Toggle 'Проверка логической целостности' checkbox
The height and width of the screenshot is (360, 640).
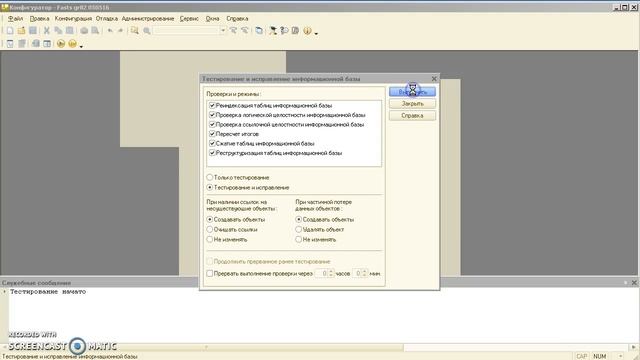point(212,115)
